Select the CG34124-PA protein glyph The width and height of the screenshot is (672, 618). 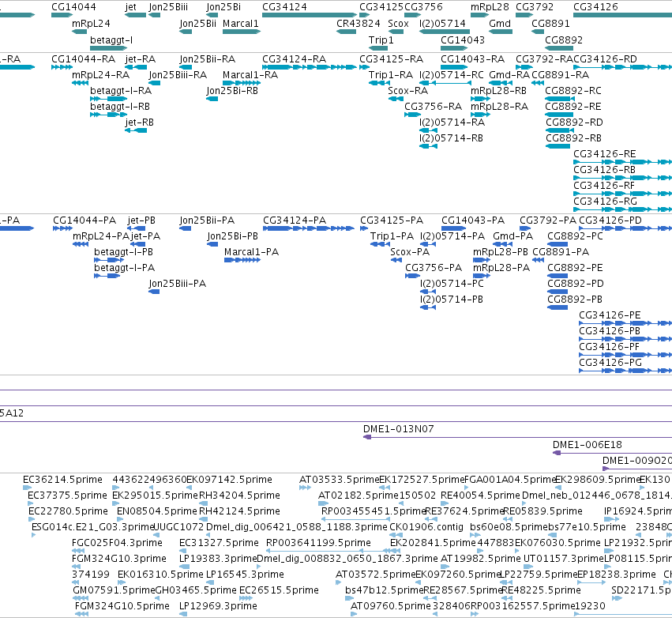(x=309, y=228)
